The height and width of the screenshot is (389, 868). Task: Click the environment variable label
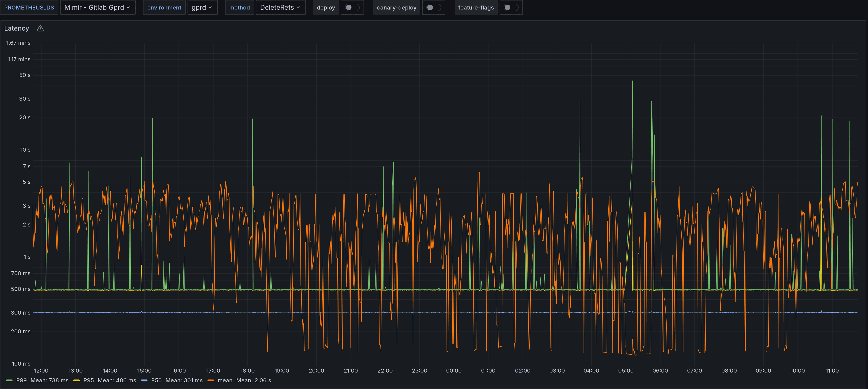[164, 7]
